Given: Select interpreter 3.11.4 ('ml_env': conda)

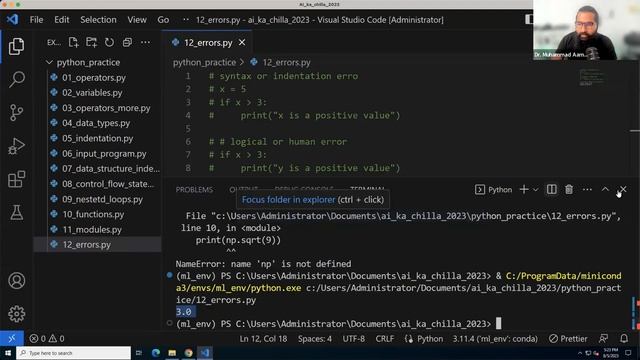Looking at the screenshot, I should (x=495, y=339).
